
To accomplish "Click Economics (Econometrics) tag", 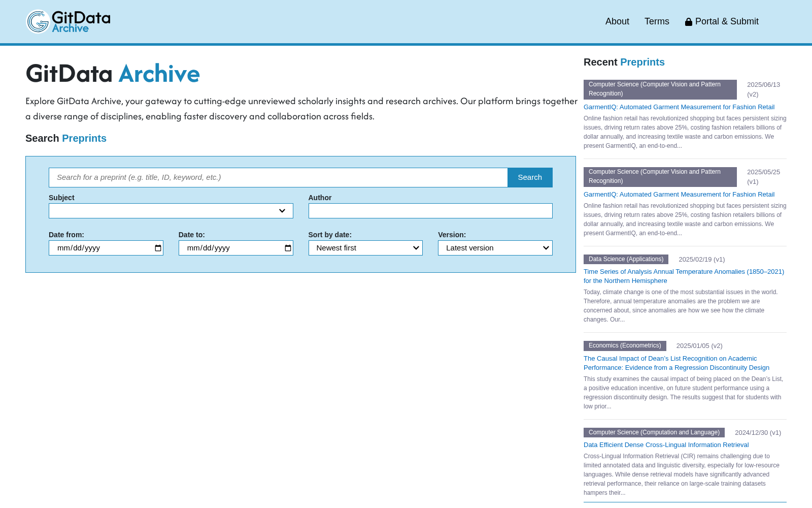I will (625, 346).
